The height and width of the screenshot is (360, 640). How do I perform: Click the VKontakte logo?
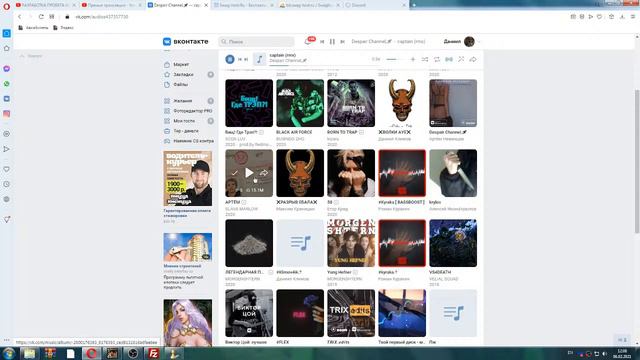[186, 42]
